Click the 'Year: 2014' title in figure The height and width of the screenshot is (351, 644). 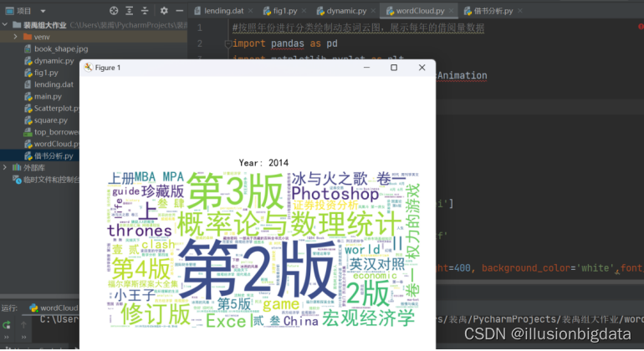point(263,163)
